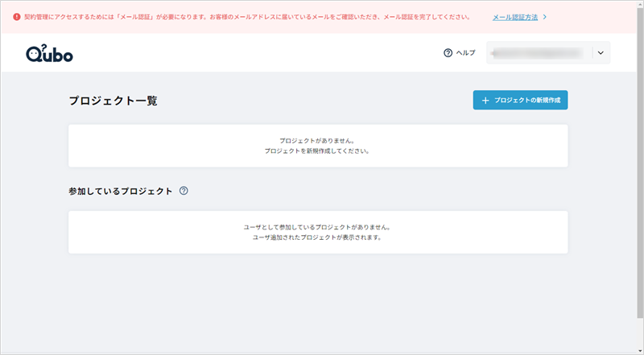Click text ユーザとして参加しているプロジェクトがありません。
Image resolution: width=644 pixels, height=355 pixels.
(316, 227)
